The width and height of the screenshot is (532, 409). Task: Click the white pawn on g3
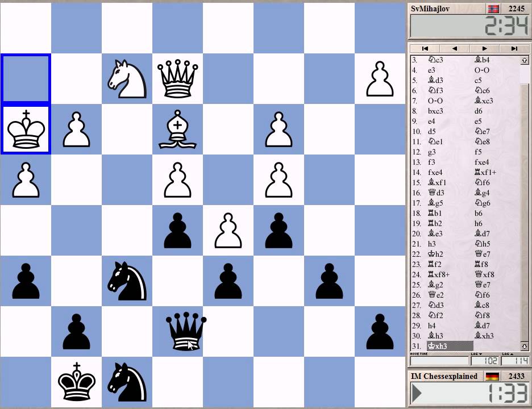tap(76, 130)
